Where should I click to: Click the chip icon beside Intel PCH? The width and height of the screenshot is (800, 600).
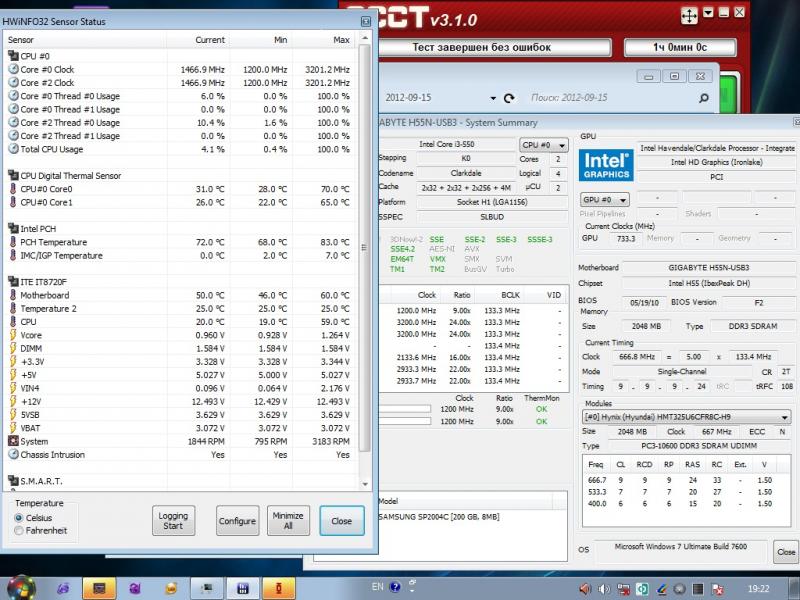click(13, 229)
